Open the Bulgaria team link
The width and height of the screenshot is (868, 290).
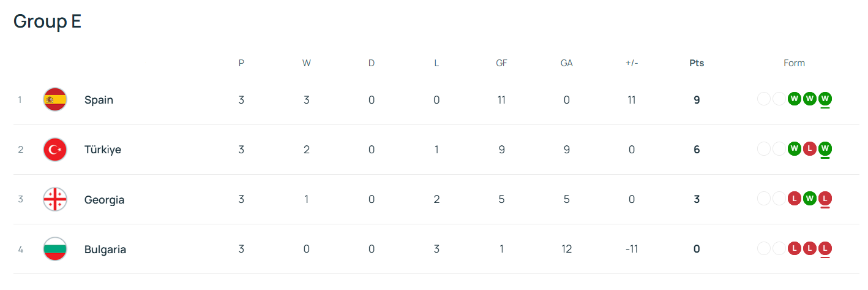click(105, 250)
